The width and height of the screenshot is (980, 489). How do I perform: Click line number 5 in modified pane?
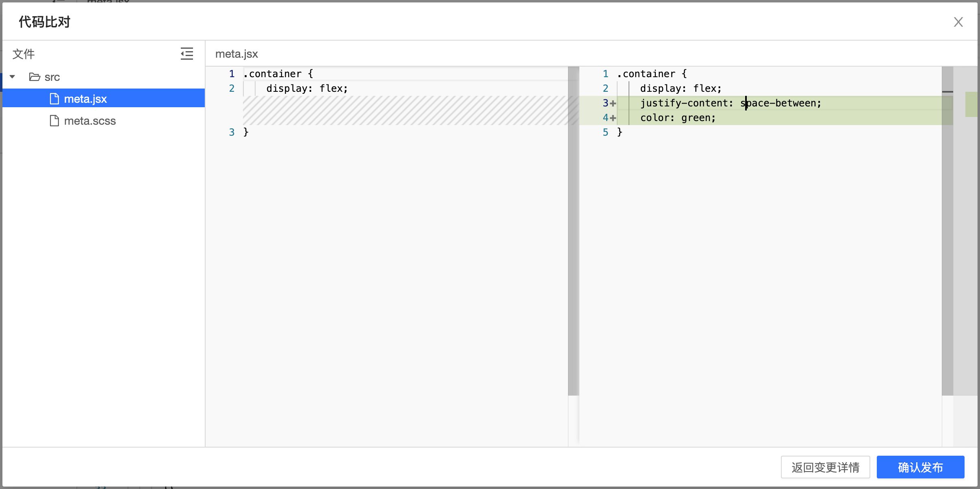click(x=605, y=132)
